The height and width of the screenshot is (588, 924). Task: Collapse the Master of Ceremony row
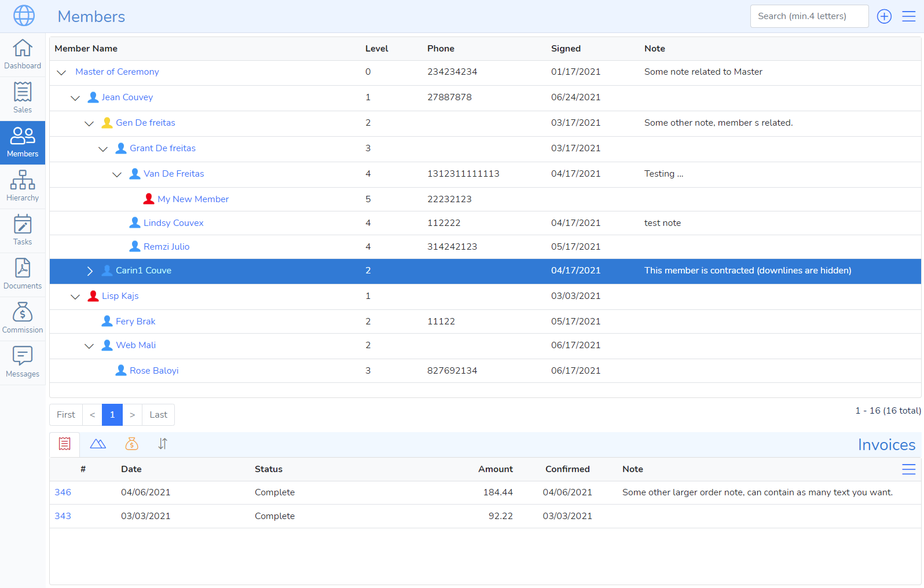tap(61, 72)
